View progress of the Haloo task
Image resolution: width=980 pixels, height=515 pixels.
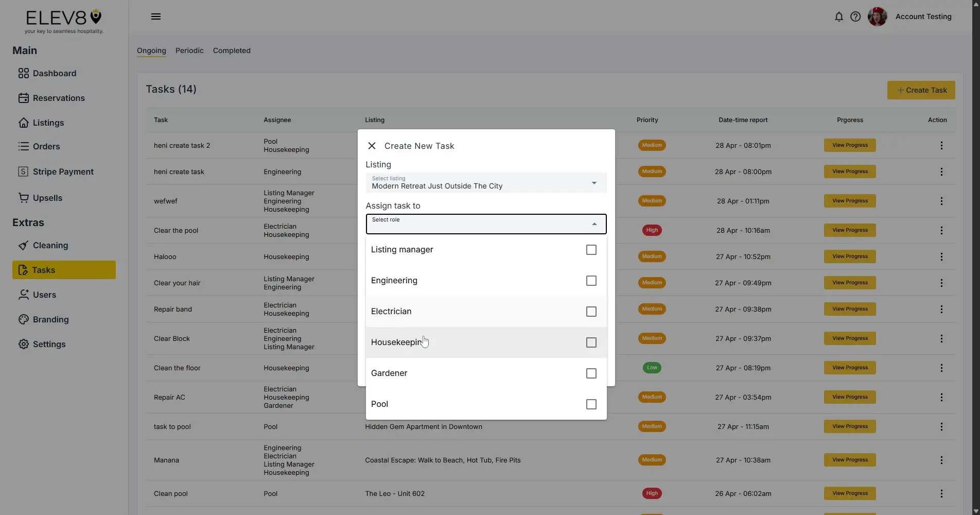click(849, 256)
